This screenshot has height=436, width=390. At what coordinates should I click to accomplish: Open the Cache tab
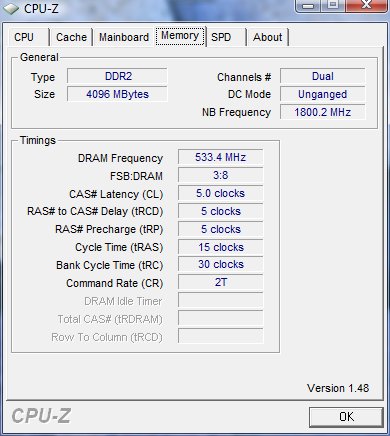(x=71, y=37)
